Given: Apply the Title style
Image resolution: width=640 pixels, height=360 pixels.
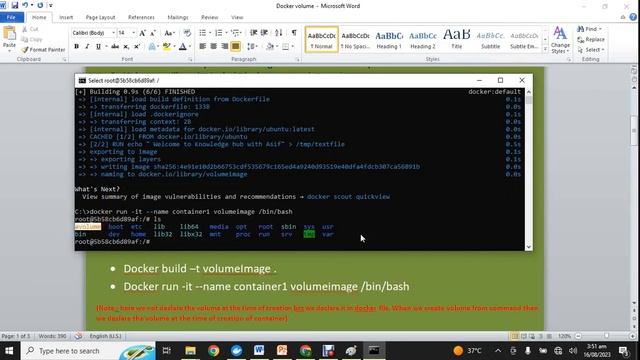Looking at the screenshot, I should (x=457, y=40).
